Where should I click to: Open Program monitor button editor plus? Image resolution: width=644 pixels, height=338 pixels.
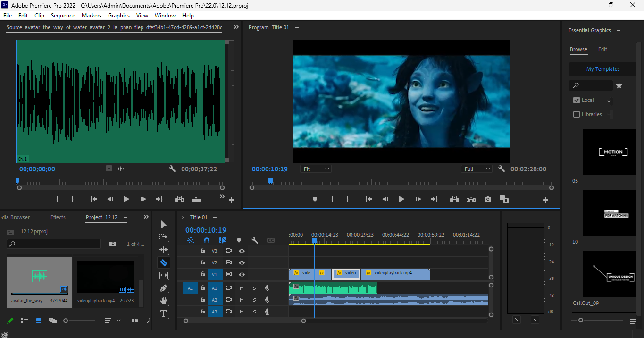(545, 200)
